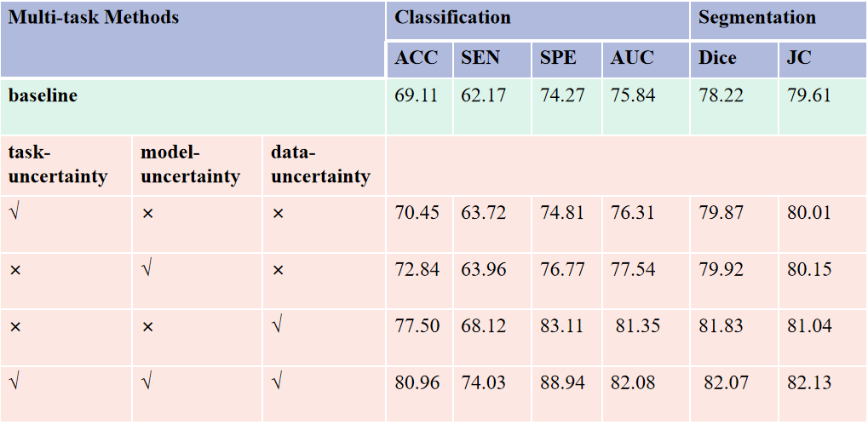Click the Multi-task Methods header cell
Screen dimensions: 868x425
click(x=94, y=17)
